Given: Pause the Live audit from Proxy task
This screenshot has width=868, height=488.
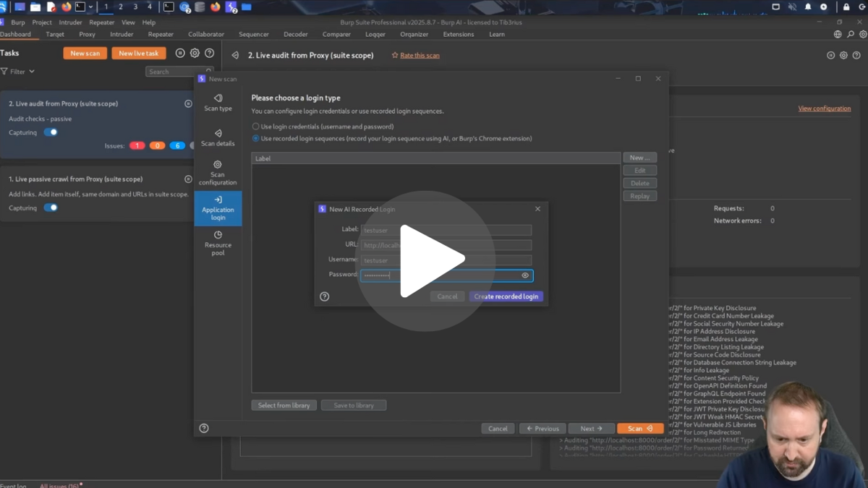Looking at the screenshot, I should (x=188, y=103).
